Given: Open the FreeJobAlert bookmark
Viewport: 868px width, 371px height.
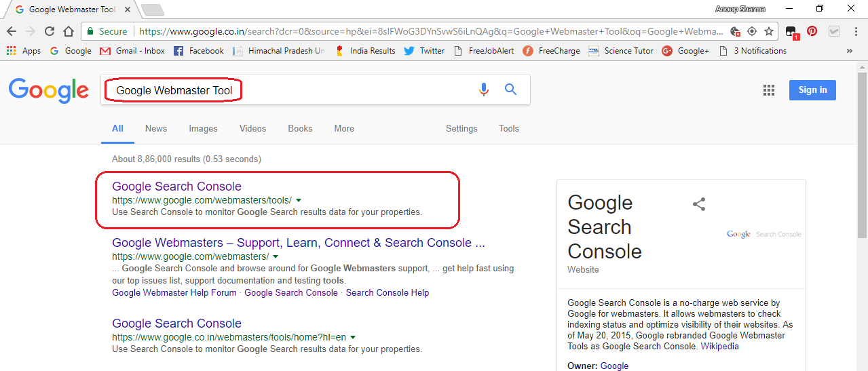Looking at the screenshot, I should coord(483,51).
